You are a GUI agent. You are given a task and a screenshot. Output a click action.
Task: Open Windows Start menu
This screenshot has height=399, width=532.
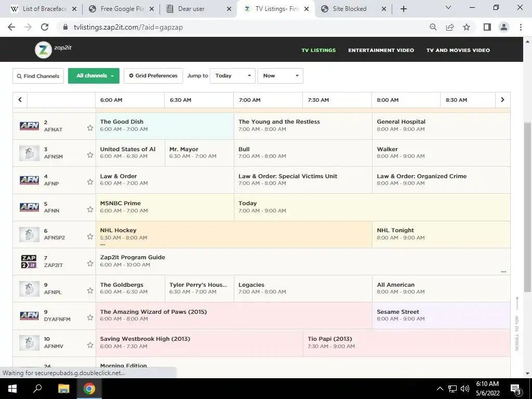pyautogui.click(x=12, y=389)
